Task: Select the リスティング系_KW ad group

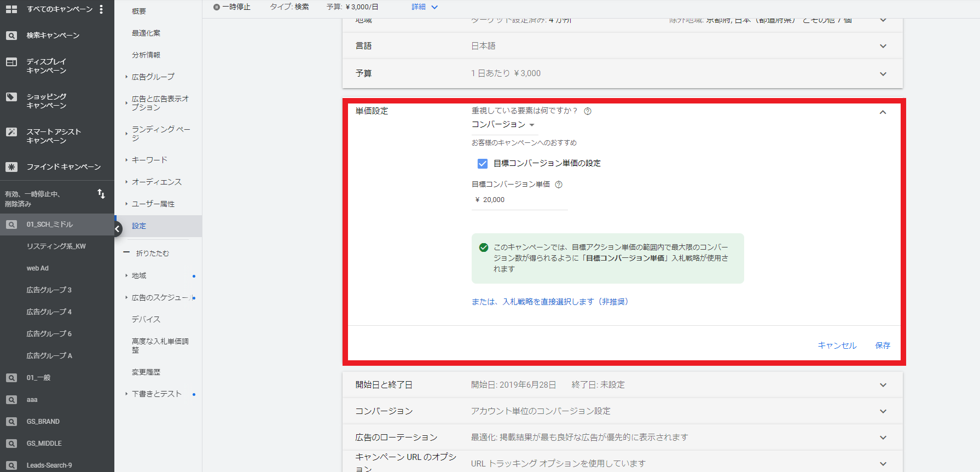Action: pos(56,246)
